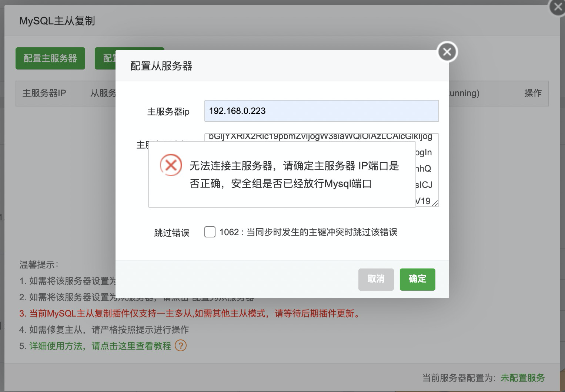Click the 确定 button
Image resolution: width=565 pixels, height=392 pixels.
418,279
